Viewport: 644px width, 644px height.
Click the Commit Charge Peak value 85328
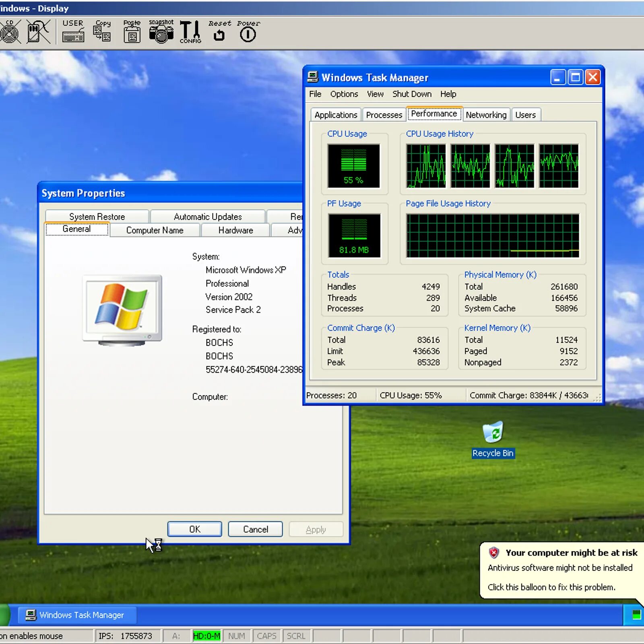pos(428,362)
